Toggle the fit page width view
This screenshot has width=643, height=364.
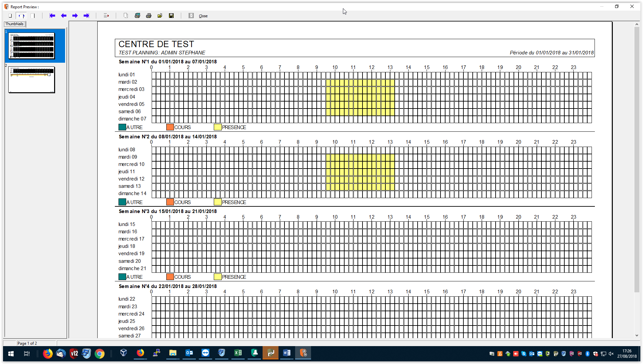pyautogui.click(x=21, y=16)
